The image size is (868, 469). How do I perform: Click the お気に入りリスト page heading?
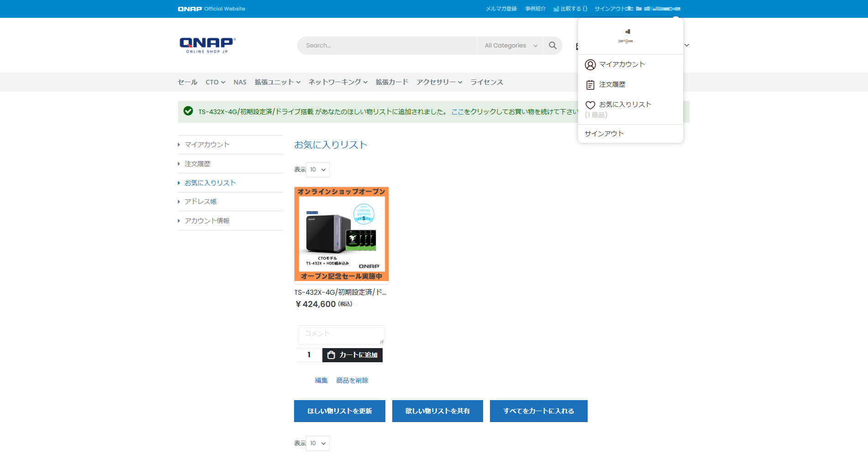click(331, 145)
